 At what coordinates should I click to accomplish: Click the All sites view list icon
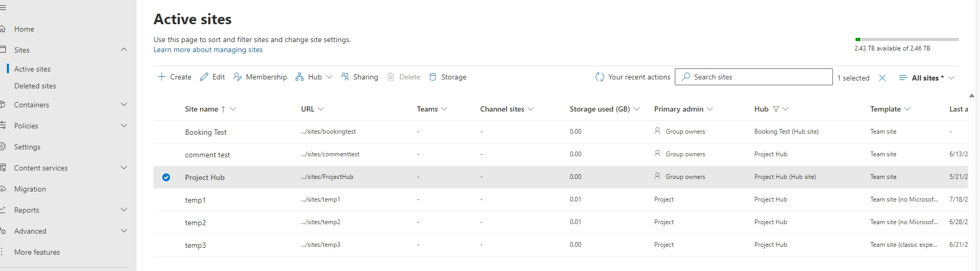click(x=903, y=78)
